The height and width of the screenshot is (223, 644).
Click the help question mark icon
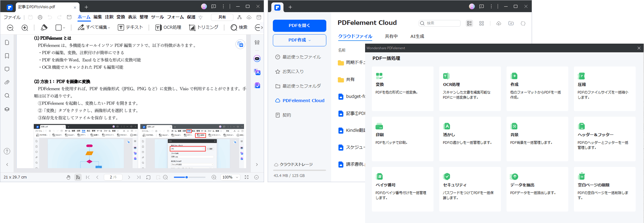pyautogui.click(x=7, y=151)
